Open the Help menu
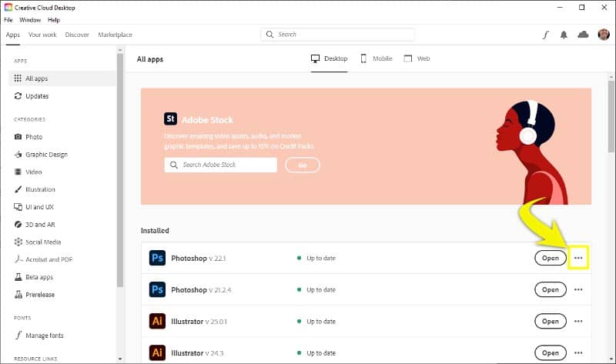616x364 pixels. (54, 20)
